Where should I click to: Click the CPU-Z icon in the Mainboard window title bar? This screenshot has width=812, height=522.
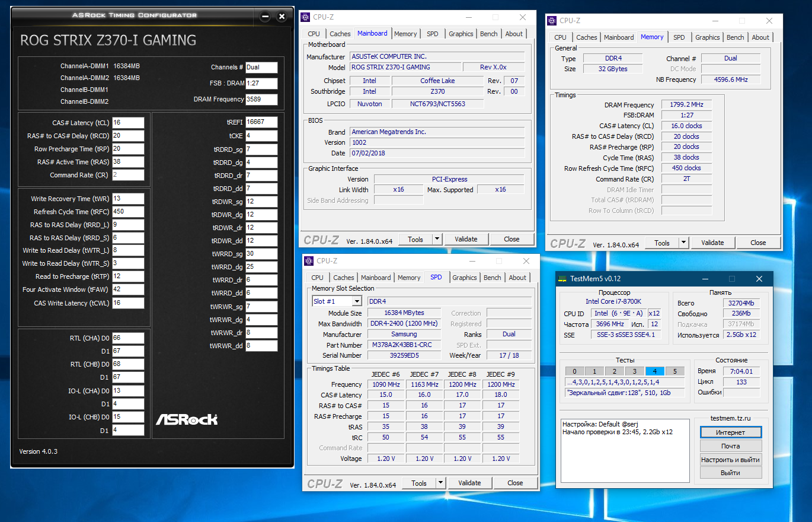pyautogui.click(x=306, y=18)
